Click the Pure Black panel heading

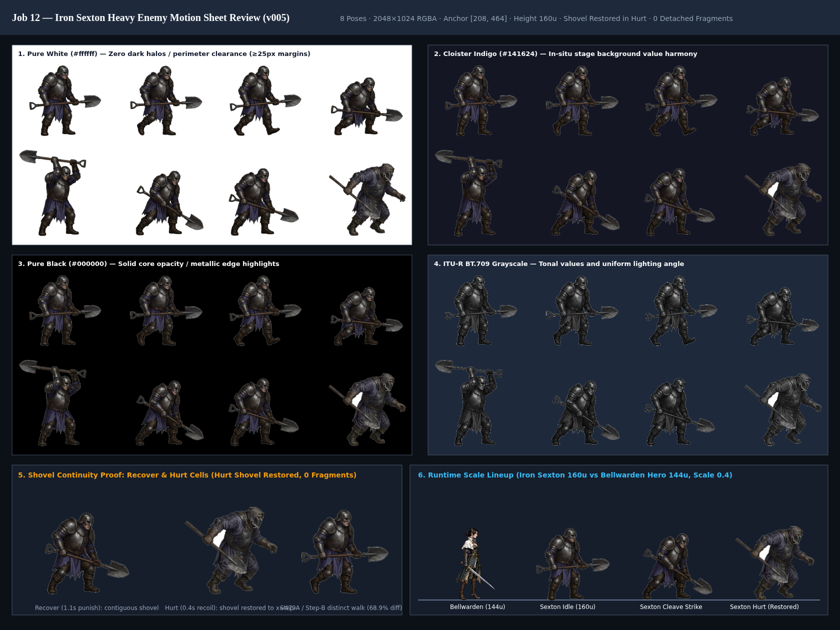(148, 264)
